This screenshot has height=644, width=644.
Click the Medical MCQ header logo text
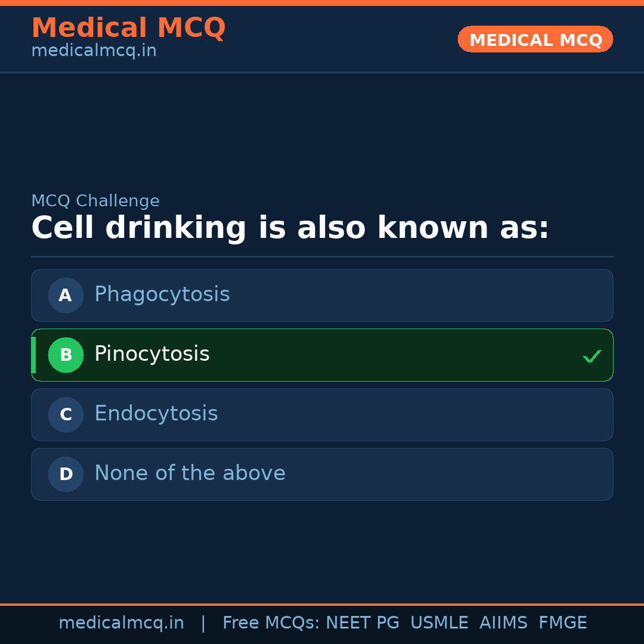coord(128,27)
